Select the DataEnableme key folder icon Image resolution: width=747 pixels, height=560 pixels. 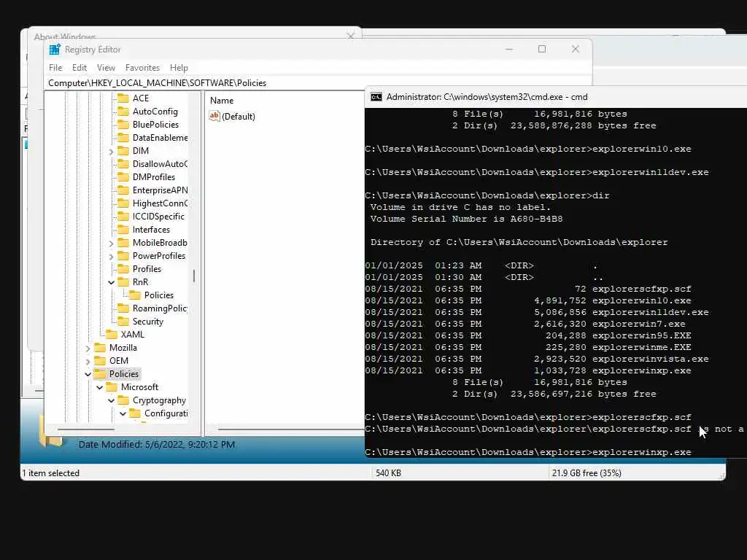(x=123, y=138)
